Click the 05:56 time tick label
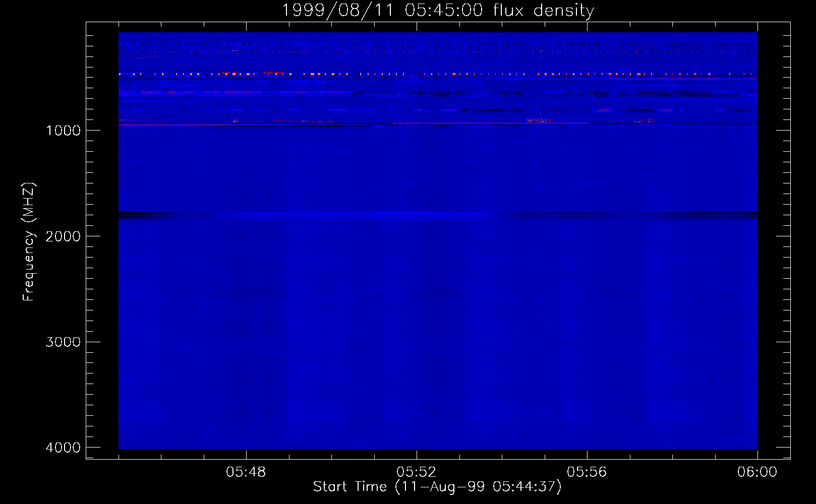 587,472
